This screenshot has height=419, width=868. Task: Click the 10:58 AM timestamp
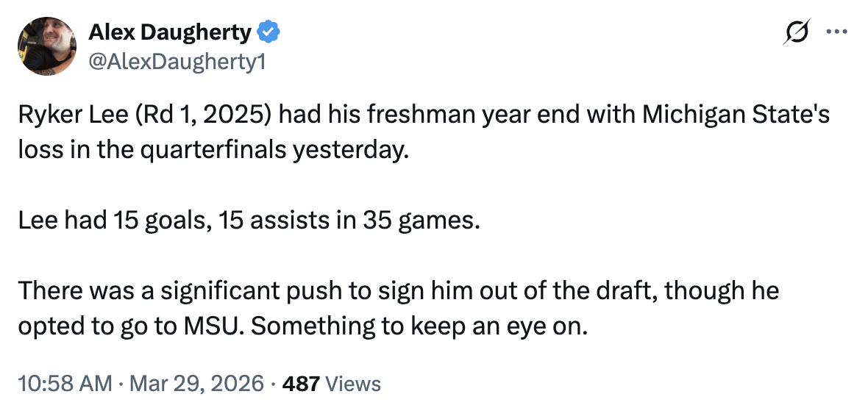tap(65, 383)
